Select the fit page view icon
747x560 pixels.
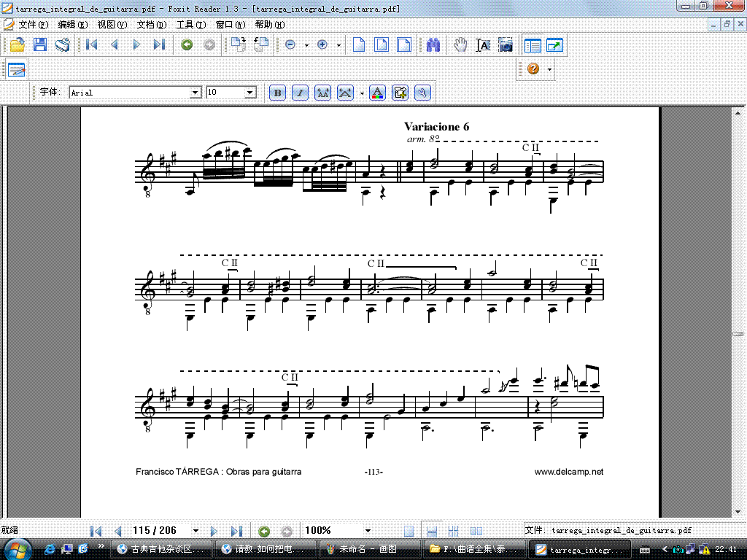coord(382,44)
